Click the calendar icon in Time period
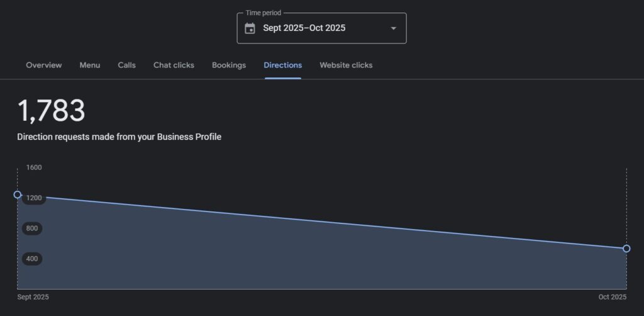The height and width of the screenshot is (316, 644). pyautogui.click(x=250, y=28)
